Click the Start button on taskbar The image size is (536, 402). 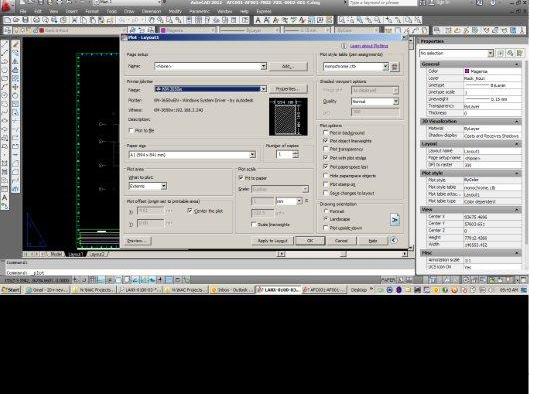point(11,290)
